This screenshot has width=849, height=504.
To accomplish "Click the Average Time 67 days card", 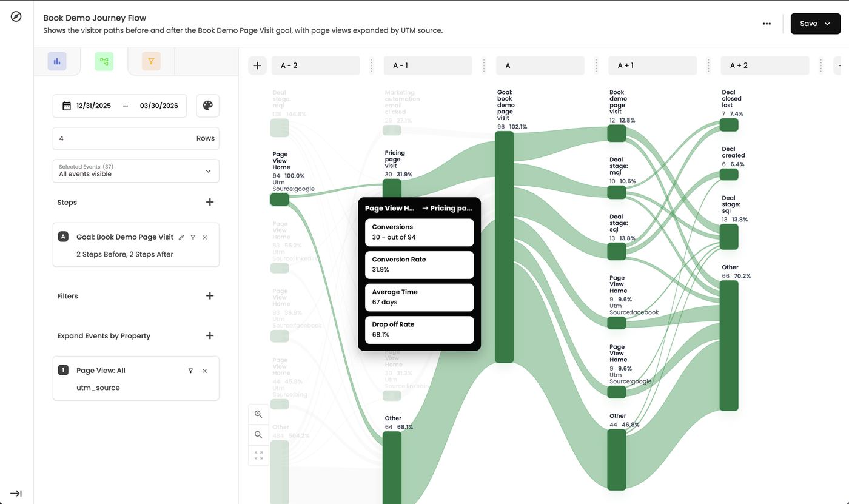I will click(419, 297).
